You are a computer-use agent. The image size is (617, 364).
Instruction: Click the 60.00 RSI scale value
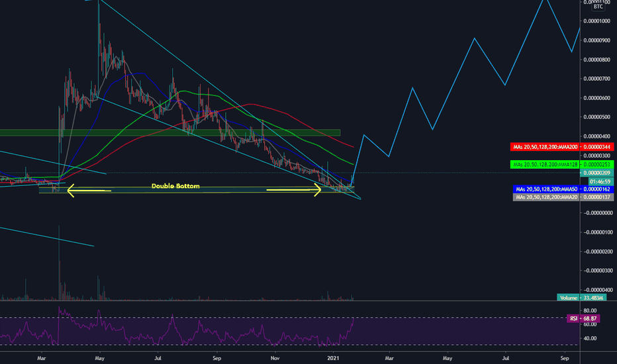[590, 324]
